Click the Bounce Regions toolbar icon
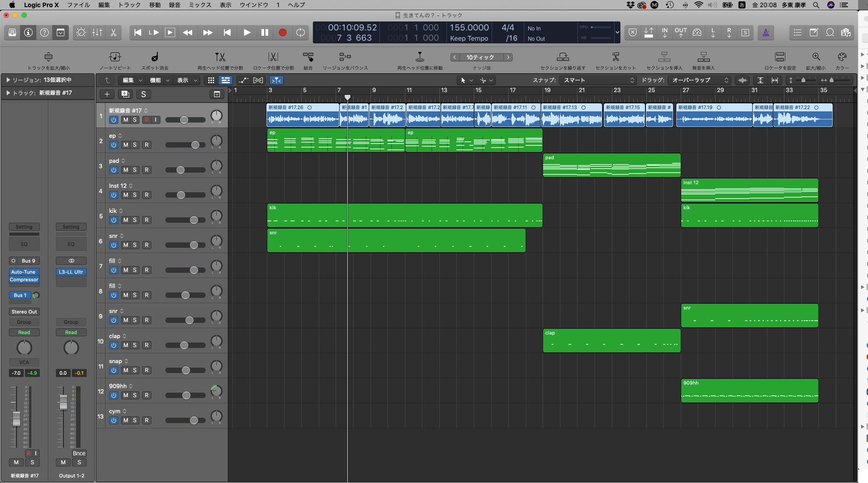Screen dimensions: 868x483 (x=345, y=57)
